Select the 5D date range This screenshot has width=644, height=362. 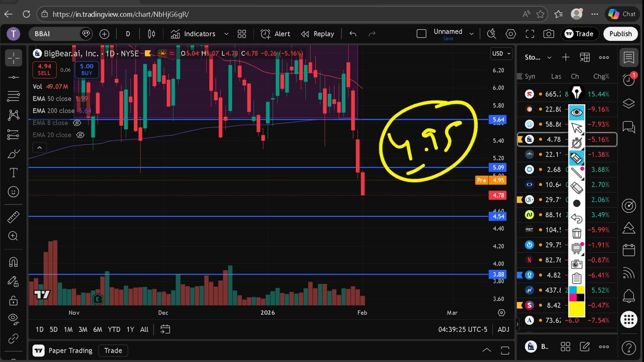click(x=53, y=329)
